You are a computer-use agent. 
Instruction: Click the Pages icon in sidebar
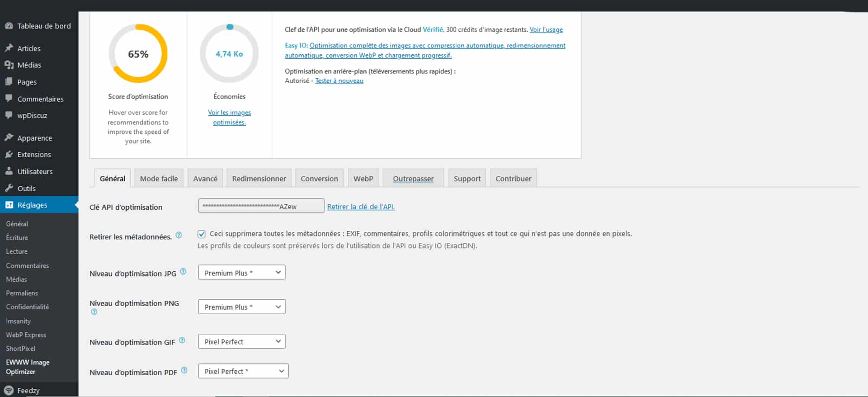(9, 82)
